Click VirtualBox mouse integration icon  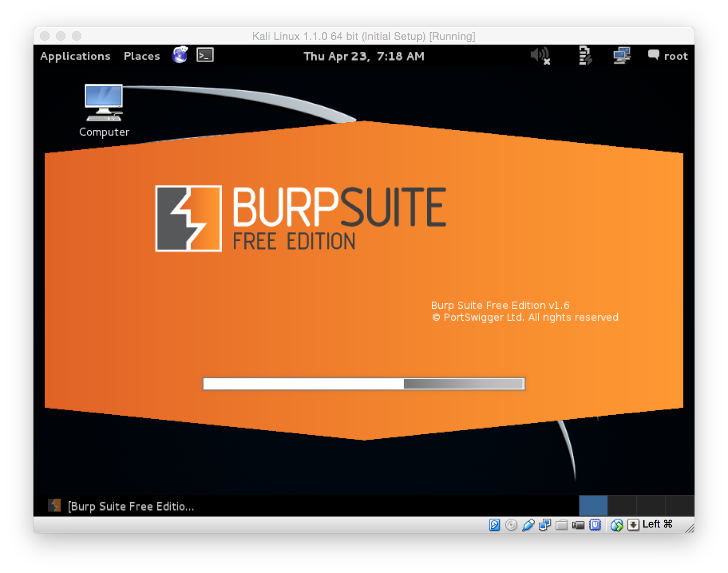[x=617, y=525]
